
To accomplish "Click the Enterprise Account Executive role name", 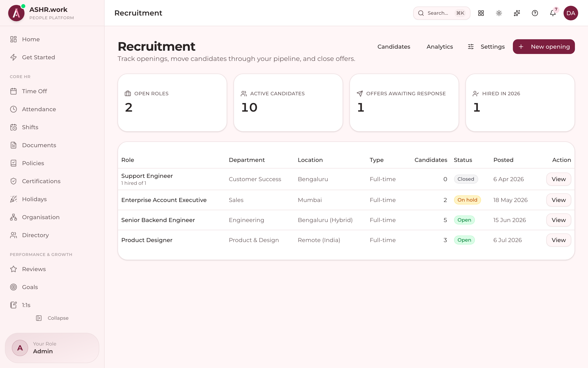I will [x=164, y=200].
